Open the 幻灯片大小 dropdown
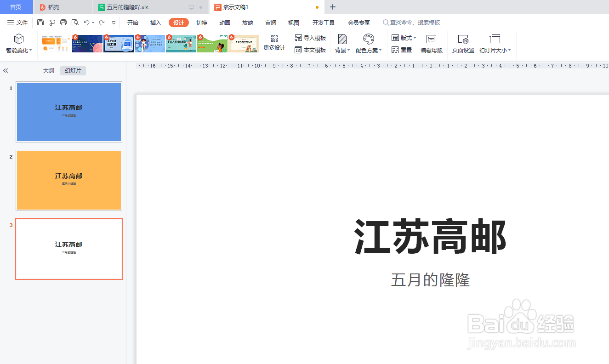The image size is (609, 364). pos(495,50)
